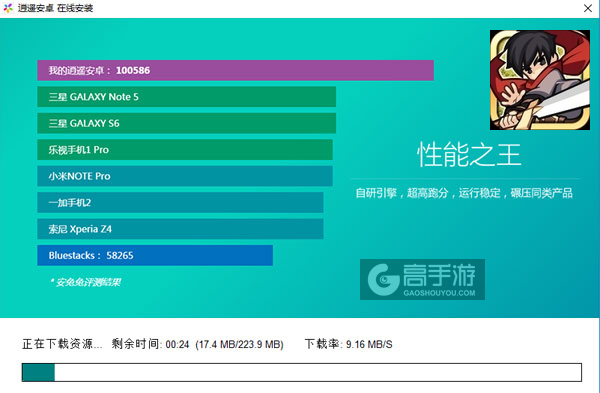The image size is (600, 393).
Task: Click the download progress bar
Action: click(302, 372)
